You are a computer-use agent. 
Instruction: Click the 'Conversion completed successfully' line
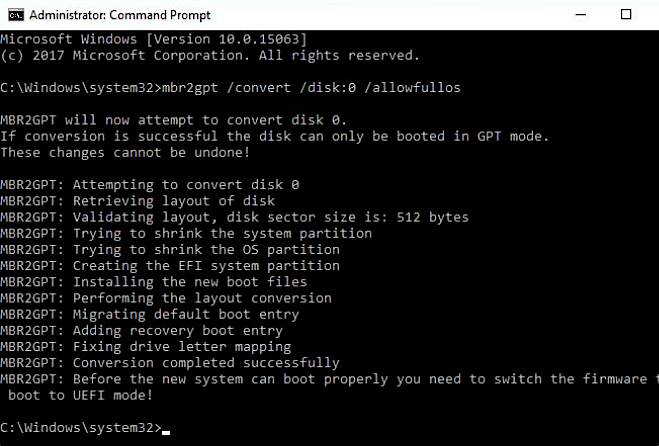170,363
